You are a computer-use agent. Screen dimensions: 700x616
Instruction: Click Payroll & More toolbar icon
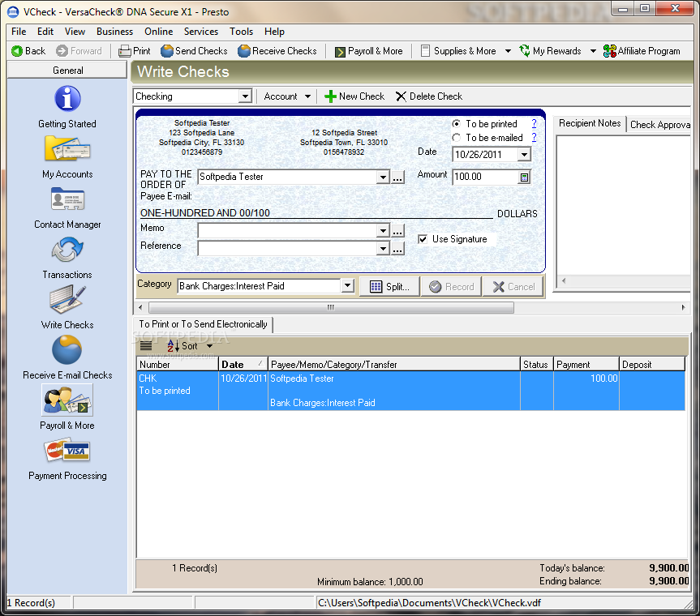340,52
